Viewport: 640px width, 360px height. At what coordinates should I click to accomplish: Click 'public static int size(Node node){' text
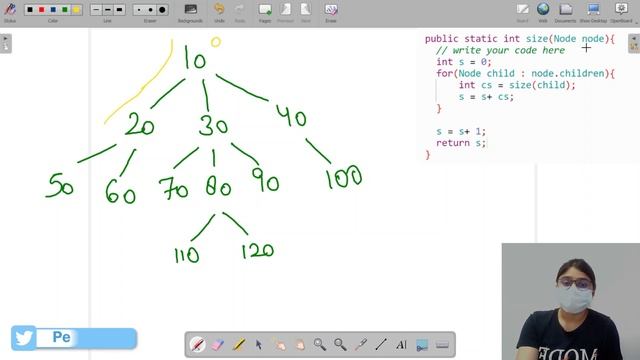[x=520, y=39]
